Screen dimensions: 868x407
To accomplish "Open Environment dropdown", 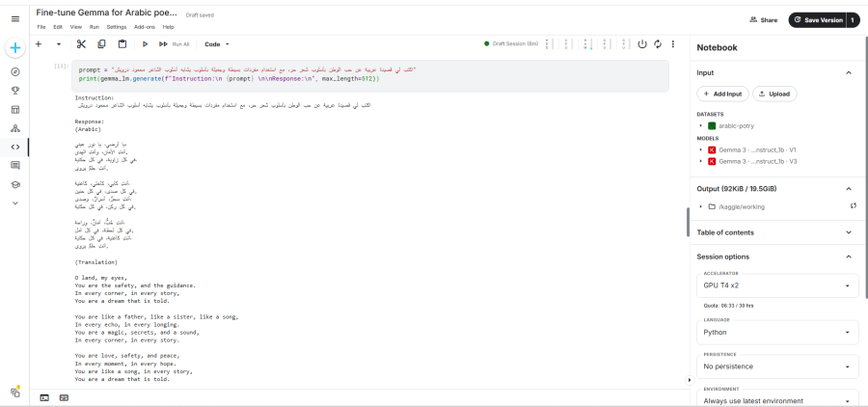I will 777,400.
